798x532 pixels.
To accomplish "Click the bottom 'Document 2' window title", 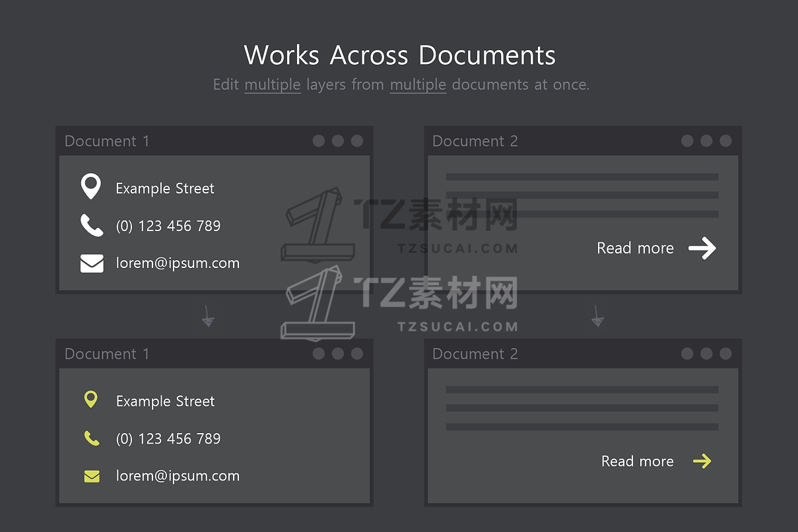I will tap(475, 354).
